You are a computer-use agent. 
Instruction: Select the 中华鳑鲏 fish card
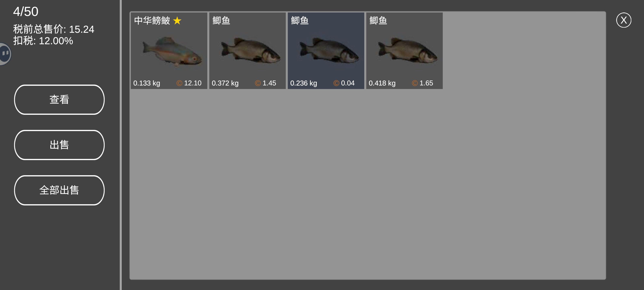(x=169, y=51)
